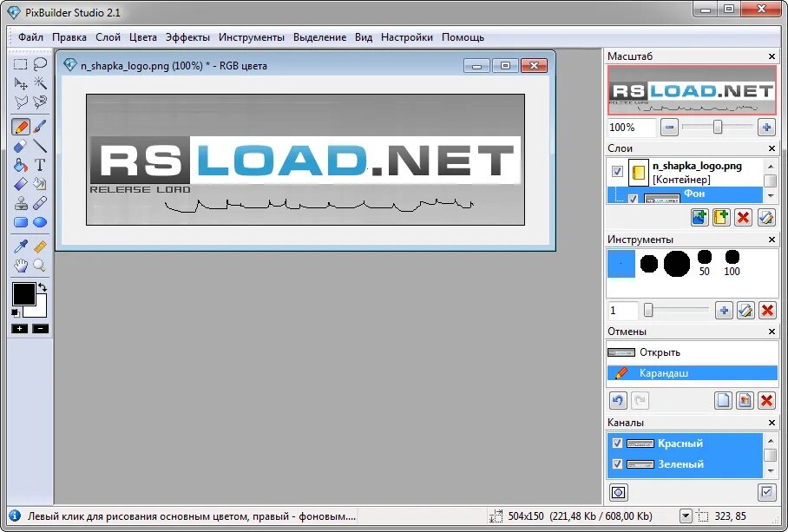This screenshot has height=532, width=788.
Task: Select the Pencil tool
Action: coord(21,127)
